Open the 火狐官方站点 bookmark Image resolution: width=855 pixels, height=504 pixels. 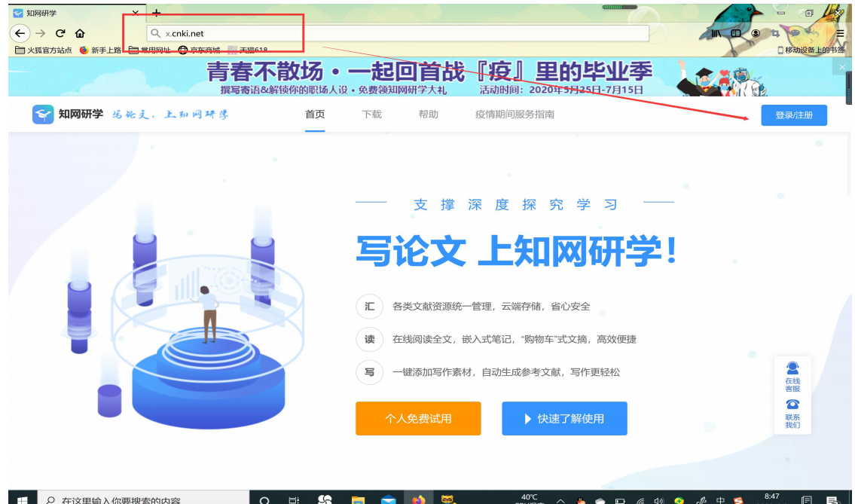44,50
